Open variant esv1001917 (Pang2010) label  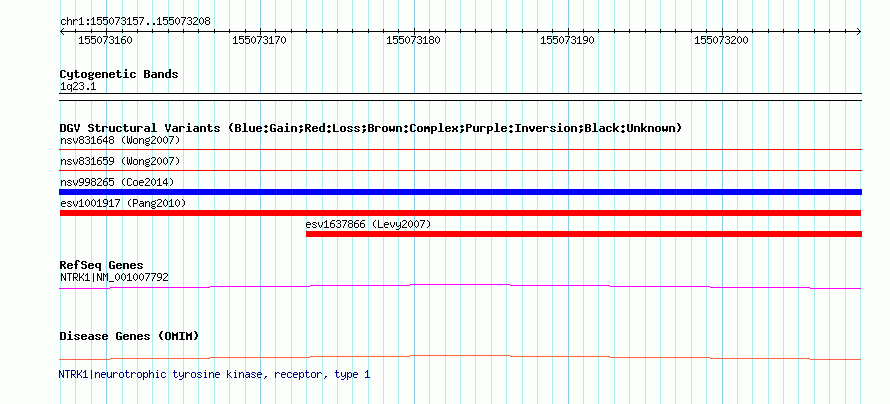[x=123, y=203]
